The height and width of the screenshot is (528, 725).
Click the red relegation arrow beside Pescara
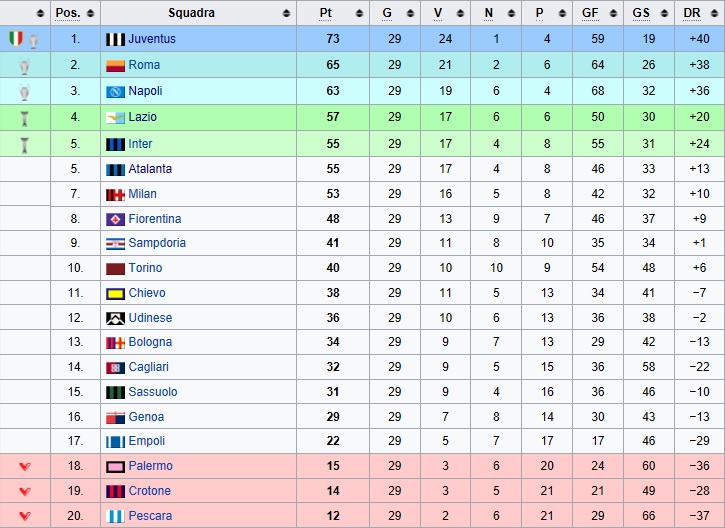[25, 516]
